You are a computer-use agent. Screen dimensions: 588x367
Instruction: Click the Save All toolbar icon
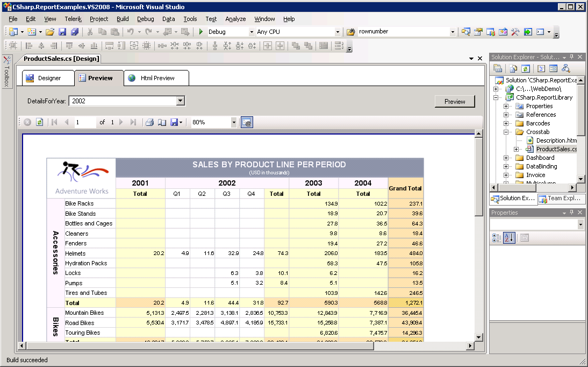(x=75, y=32)
